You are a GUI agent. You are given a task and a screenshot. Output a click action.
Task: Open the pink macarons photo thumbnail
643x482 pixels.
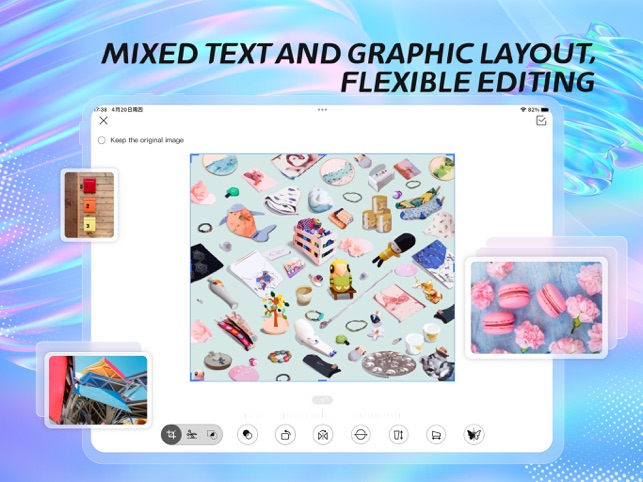click(x=536, y=308)
